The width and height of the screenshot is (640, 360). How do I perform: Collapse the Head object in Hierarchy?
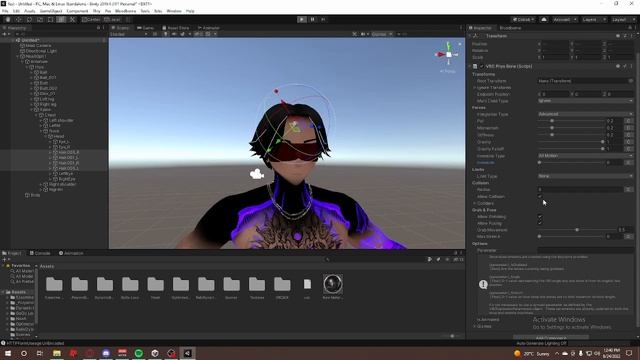point(46,136)
